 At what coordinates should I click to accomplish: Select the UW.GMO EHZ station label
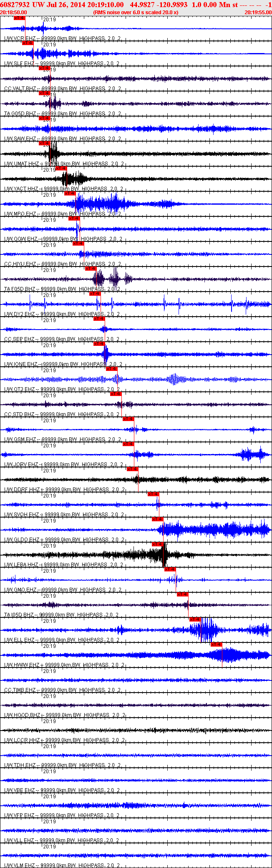pyautogui.click(x=20, y=590)
